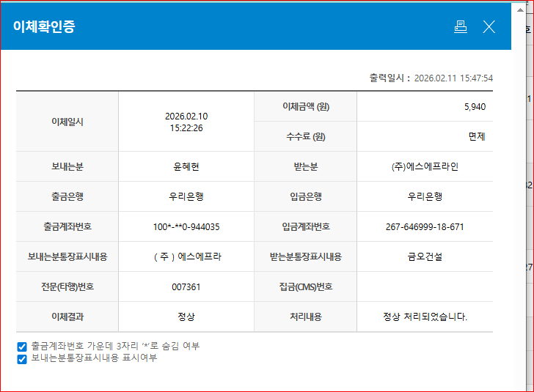Click the printer icon in the header
The height and width of the screenshot is (392, 534).
click(x=460, y=27)
